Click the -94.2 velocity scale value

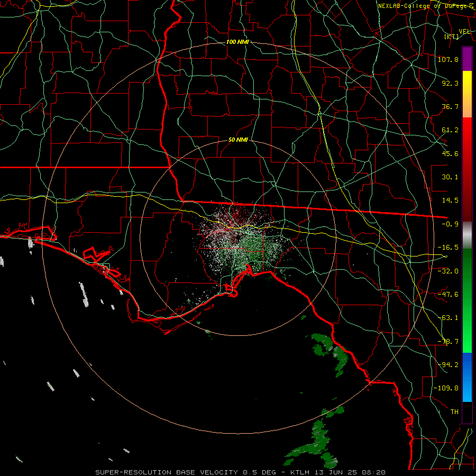(x=448, y=365)
